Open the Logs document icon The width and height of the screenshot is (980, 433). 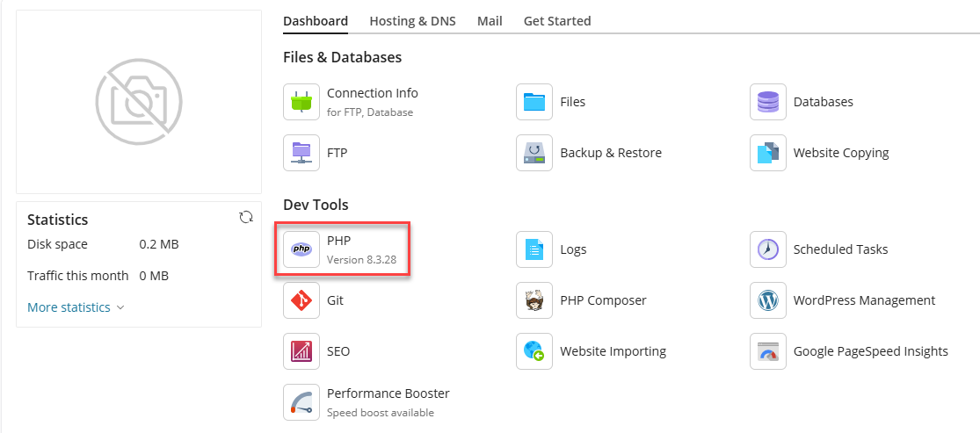click(534, 249)
